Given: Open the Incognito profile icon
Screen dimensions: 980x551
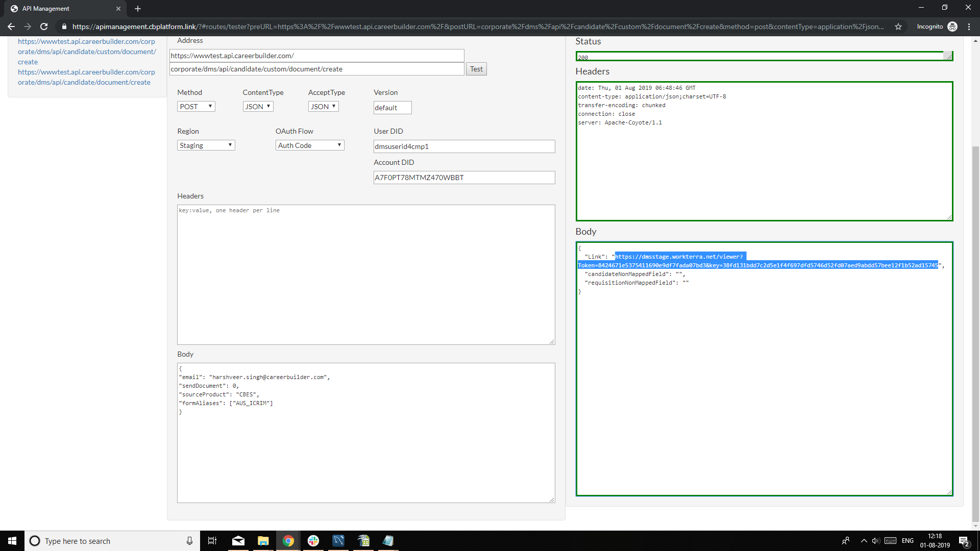Looking at the screenshot, I should pos(952,27).
